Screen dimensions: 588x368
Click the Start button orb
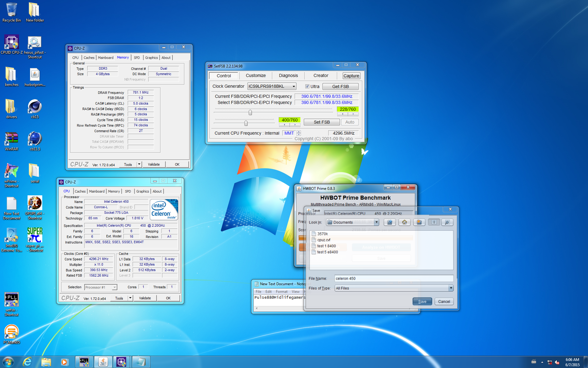tap(8, 362)
